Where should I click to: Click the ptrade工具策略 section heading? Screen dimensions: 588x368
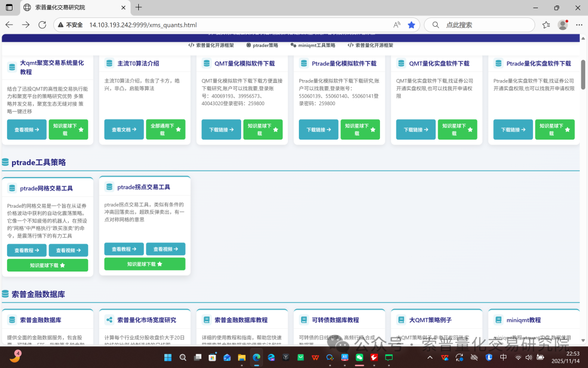pos(39,162)
